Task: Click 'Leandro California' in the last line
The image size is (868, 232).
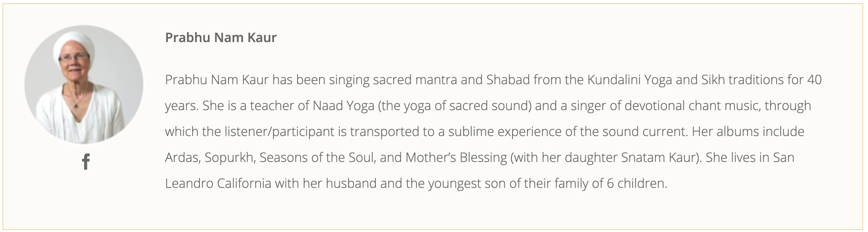Action: point(218,183)
